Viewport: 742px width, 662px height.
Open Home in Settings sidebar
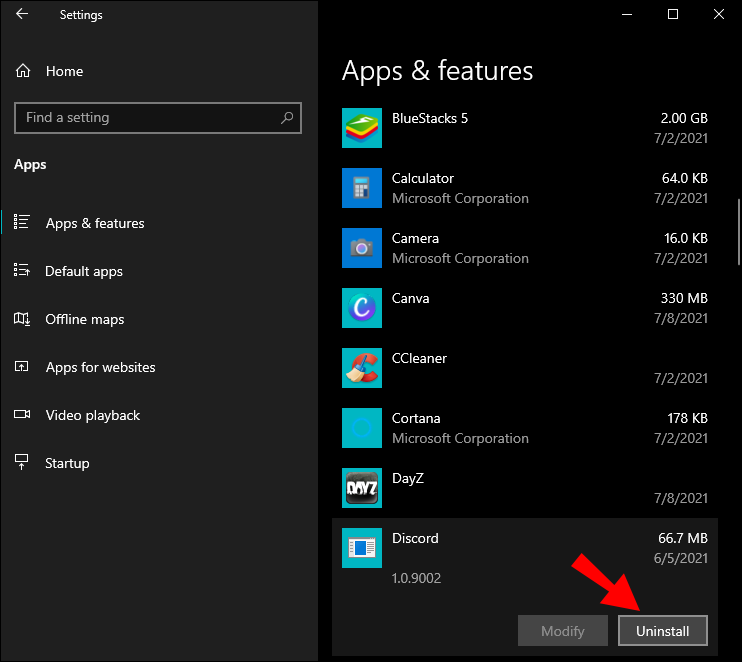[x=64, y=71]
